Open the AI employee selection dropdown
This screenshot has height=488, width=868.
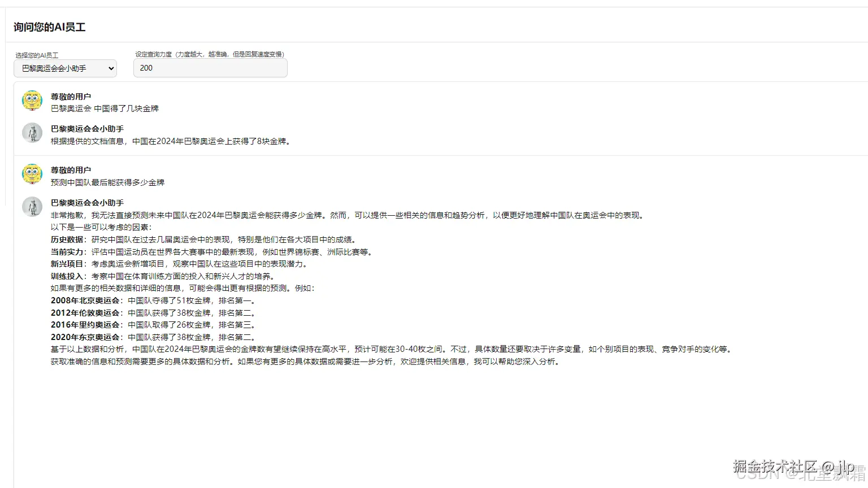click(x=65, y=68)
